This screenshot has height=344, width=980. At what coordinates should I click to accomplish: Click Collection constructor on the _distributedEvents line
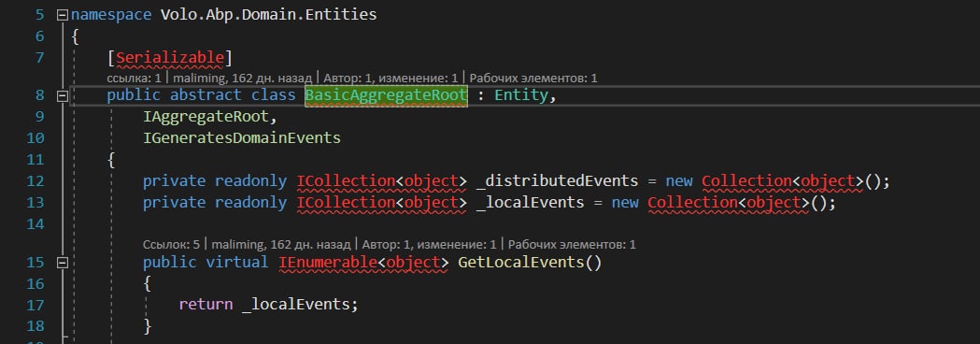pos(746,181)
